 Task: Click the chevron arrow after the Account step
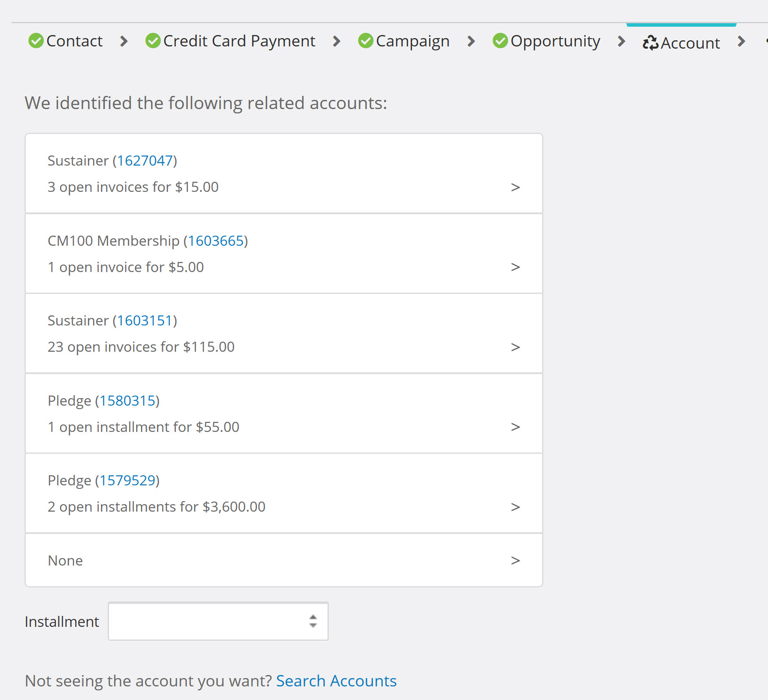click(x=741, y=41)
